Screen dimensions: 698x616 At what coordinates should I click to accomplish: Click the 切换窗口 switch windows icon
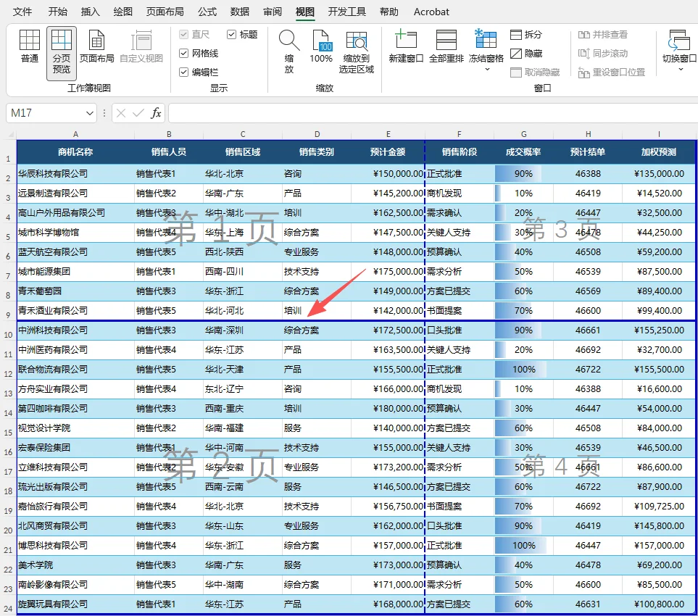(x=679, y=41)
